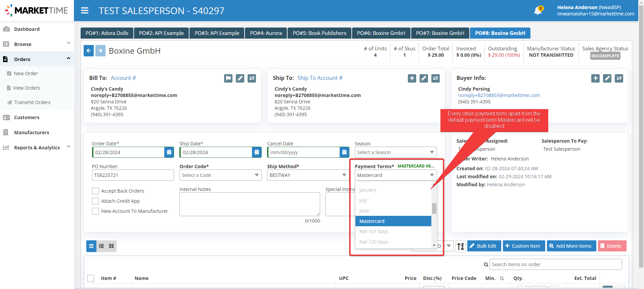644x289 pixels.
Task: Focus the Search items on order field
Action: pos(556,264)
